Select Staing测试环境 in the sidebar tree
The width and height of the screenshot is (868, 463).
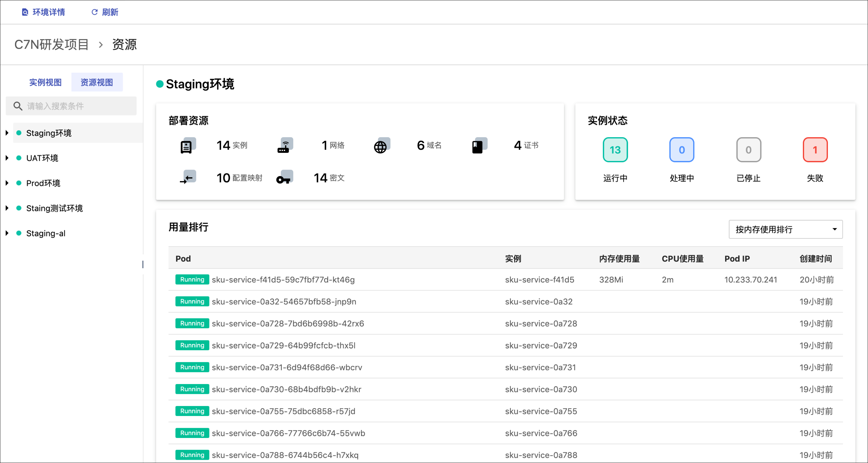[x=55, y=208]
